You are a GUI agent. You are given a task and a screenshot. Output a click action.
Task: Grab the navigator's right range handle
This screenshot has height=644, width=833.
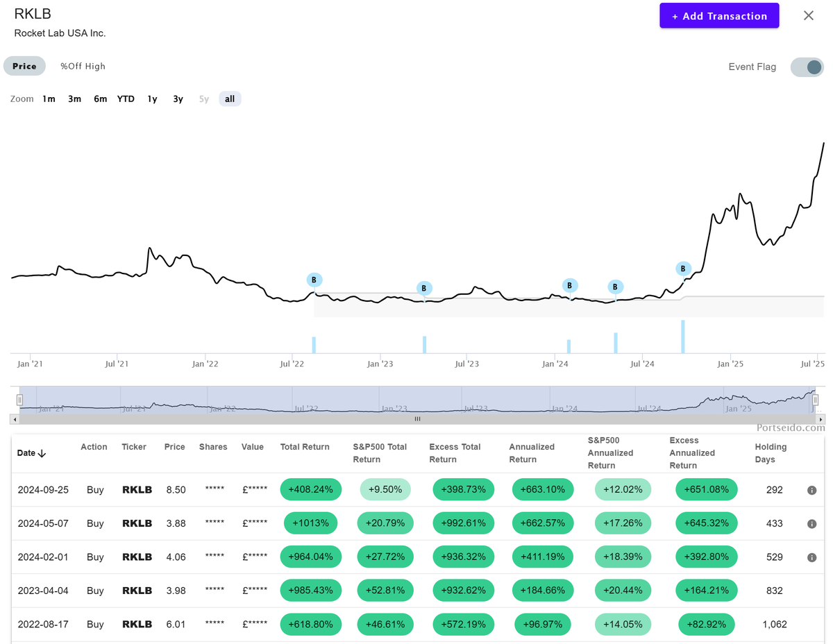point(816,400)
